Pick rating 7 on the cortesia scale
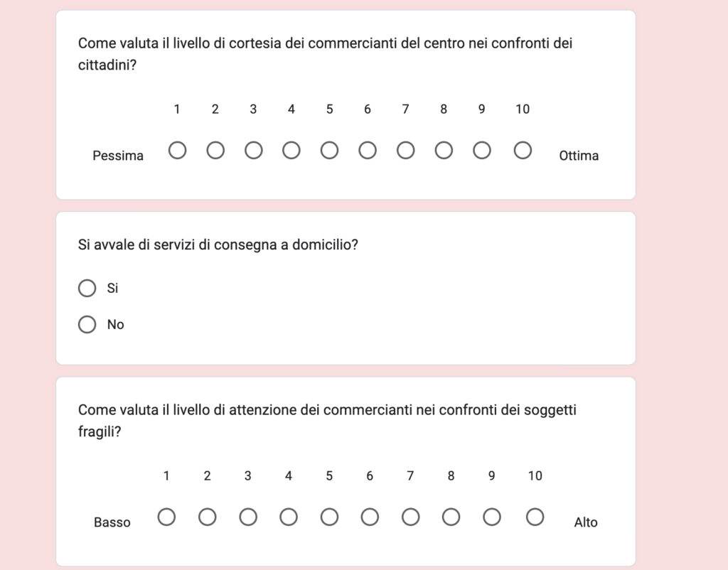 (405, 151)
